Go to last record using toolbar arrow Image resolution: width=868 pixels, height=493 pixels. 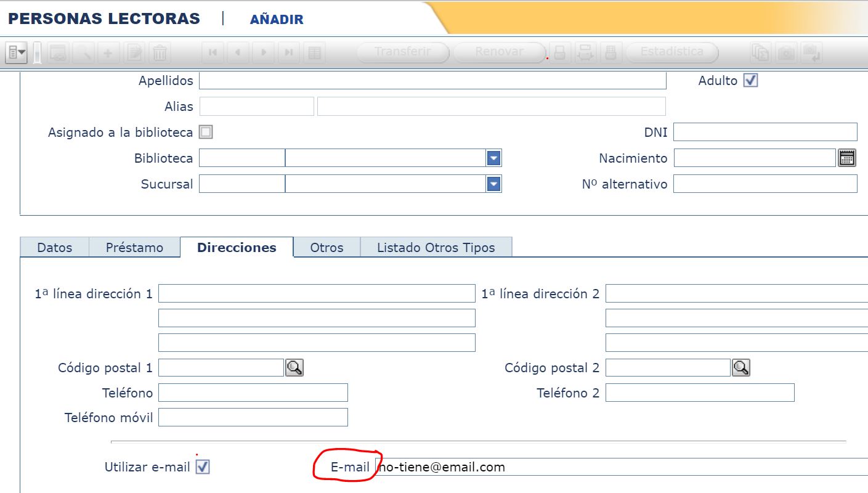[x=289, y=53]
